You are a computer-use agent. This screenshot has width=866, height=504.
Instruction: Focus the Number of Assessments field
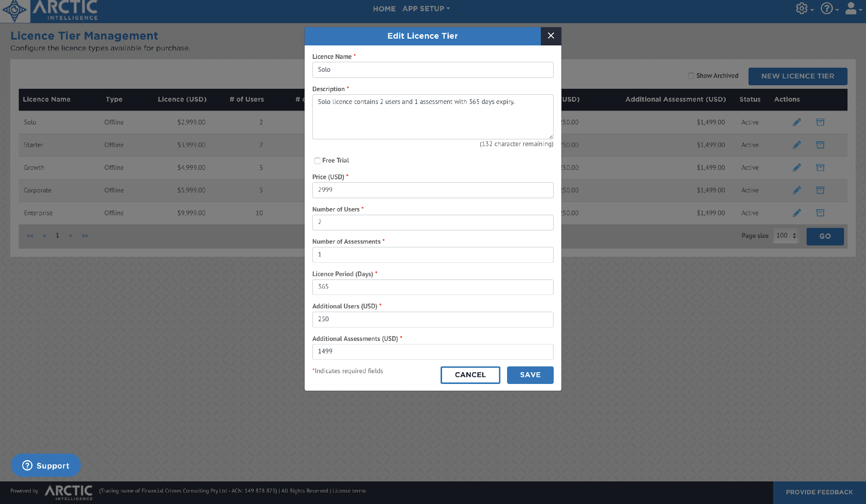[433, 255]
